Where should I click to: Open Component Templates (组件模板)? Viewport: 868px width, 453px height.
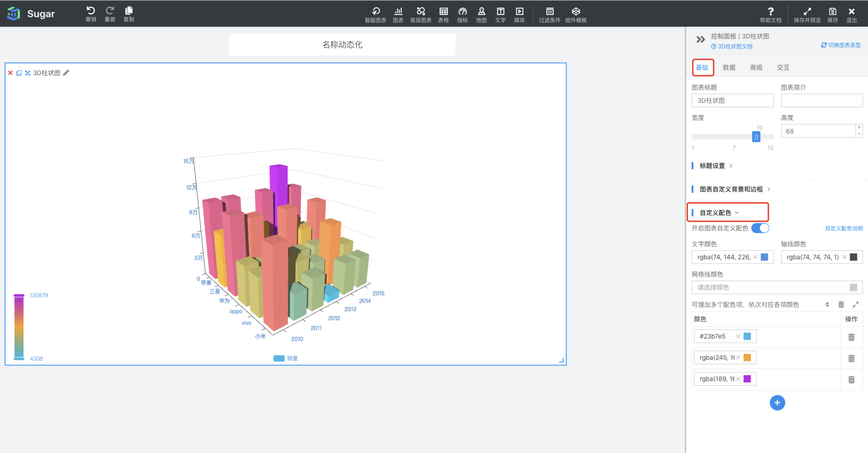576,15
